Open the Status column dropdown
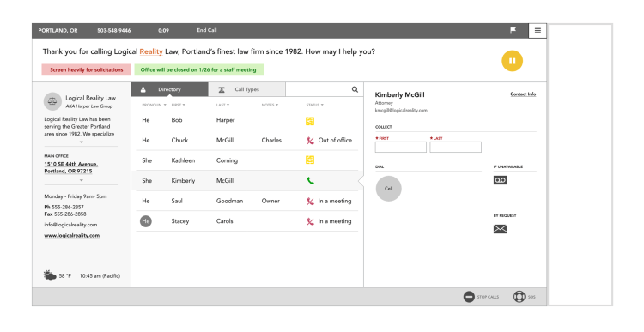This screenshot has width=644, height=332. coord(314,105)
